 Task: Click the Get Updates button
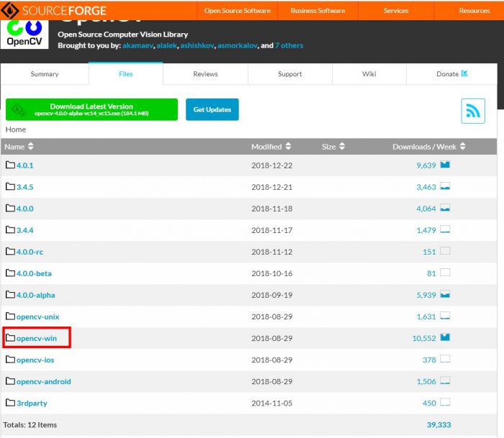pyautogui.click(x=212, y=109)
